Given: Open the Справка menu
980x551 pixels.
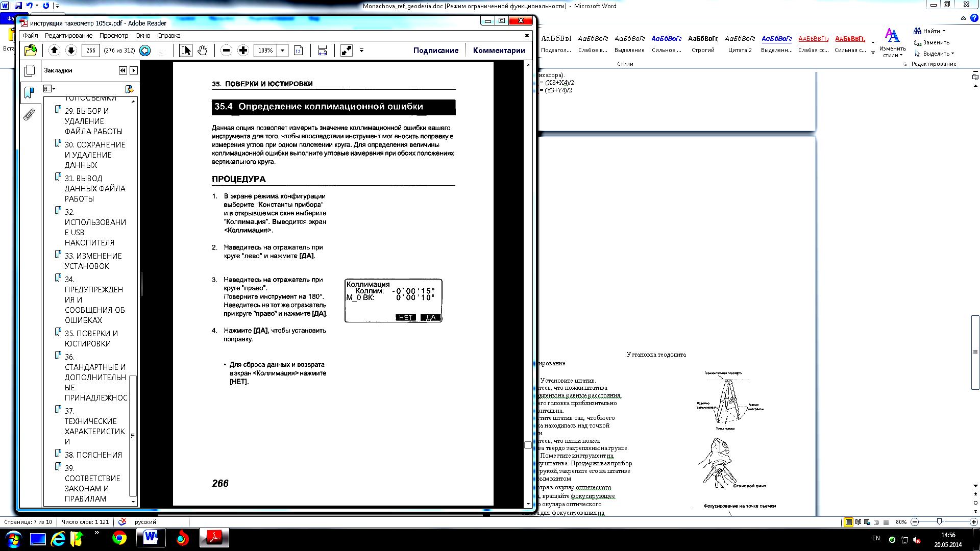Looking at the screenshot, I should [x=169, y=35].
